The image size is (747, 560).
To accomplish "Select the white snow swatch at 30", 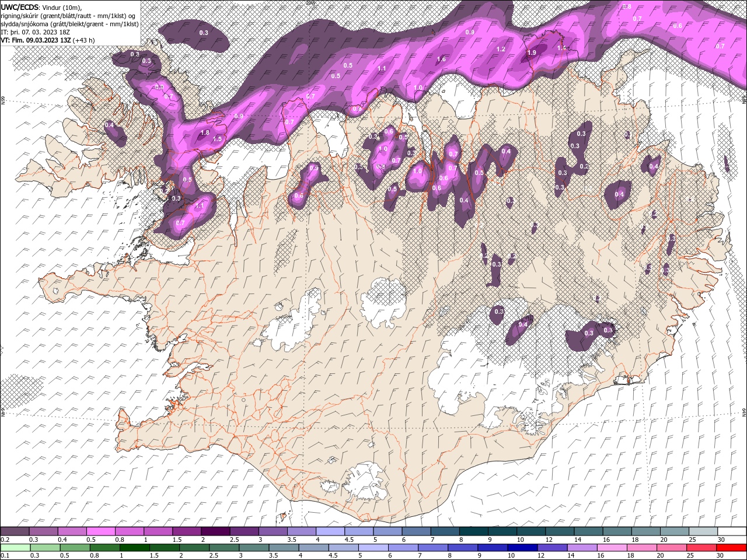I will [731, 531].
